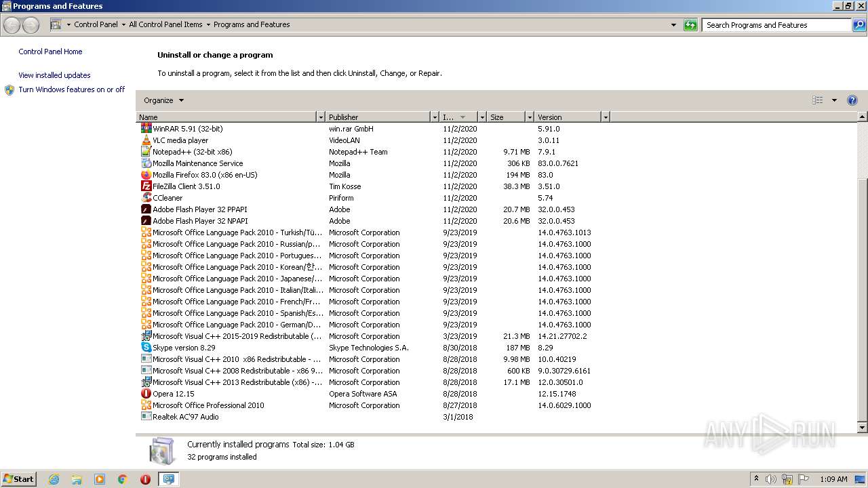Sort by the Version column header
Image resolution: width=868 pixels, height=488 pixels.
568,117
